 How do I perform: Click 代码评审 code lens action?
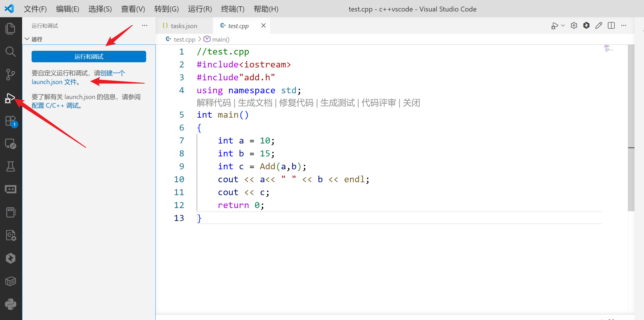point(379,103)
